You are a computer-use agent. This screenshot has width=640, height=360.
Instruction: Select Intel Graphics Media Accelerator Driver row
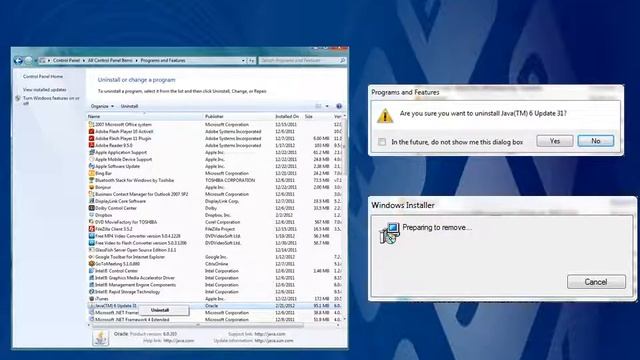(x=215, y=278)
